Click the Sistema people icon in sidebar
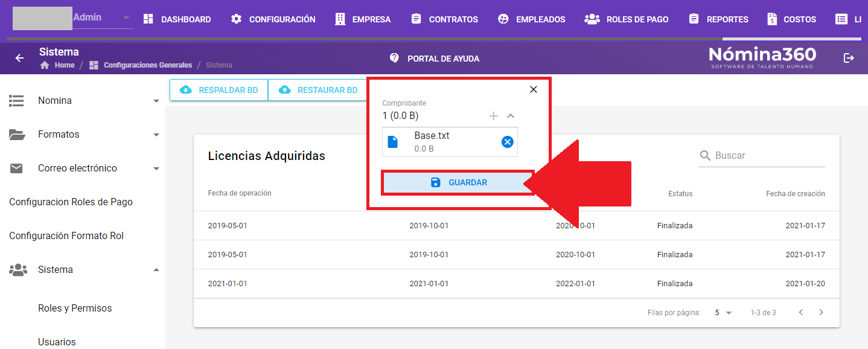 [x=18, y=270]
